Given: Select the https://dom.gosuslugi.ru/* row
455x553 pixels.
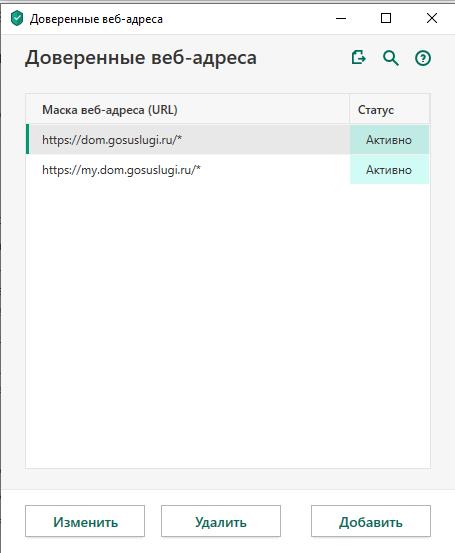Looking at the screenshot, I should [188, 140].
